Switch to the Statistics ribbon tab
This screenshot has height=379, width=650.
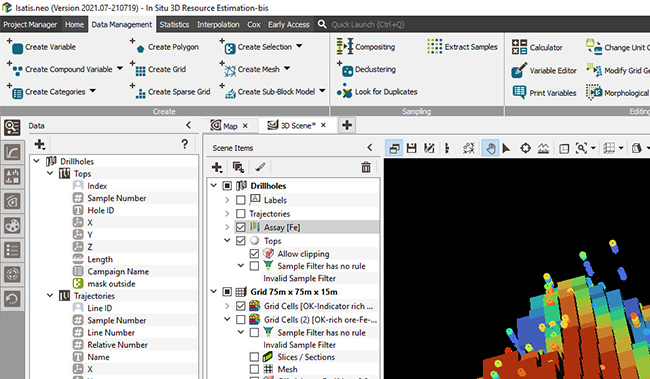[174, 24]
